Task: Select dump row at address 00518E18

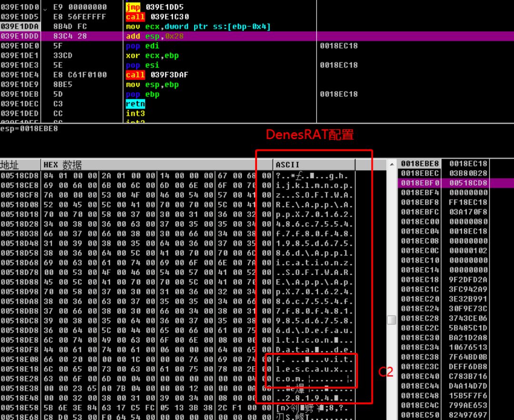Action: point(177,369)
